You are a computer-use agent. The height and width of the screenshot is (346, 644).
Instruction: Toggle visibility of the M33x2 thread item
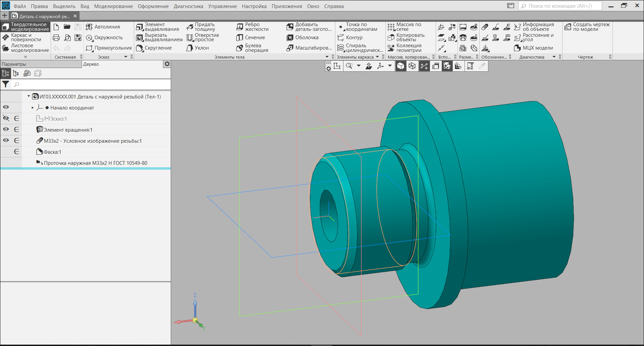(x=6, y=140)
